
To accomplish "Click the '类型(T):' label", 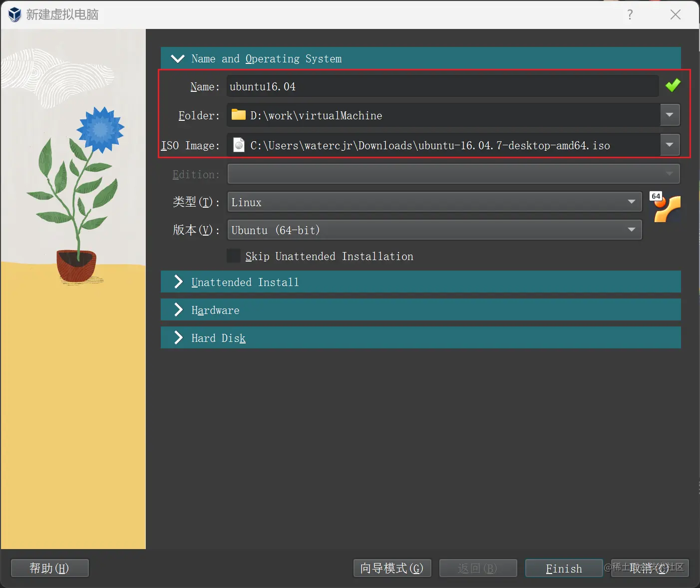I will (x=196, y=202).
